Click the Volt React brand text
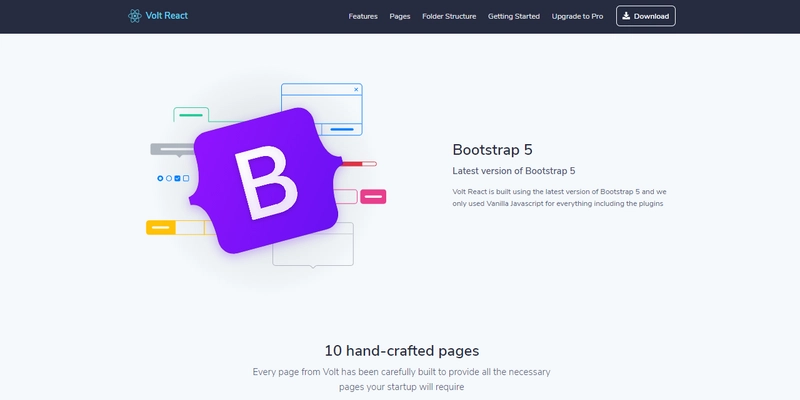 [167, 16]
